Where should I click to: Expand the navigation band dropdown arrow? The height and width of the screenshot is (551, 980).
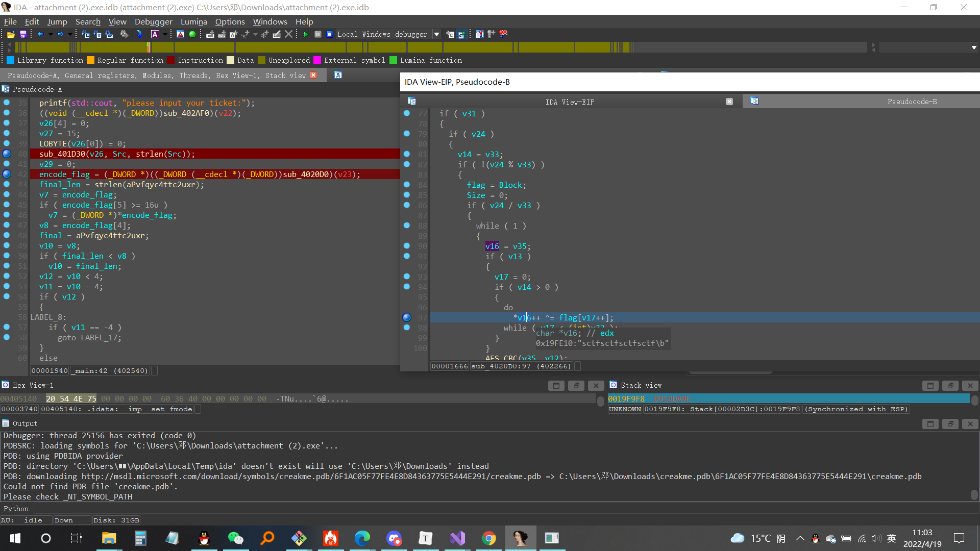974,47
